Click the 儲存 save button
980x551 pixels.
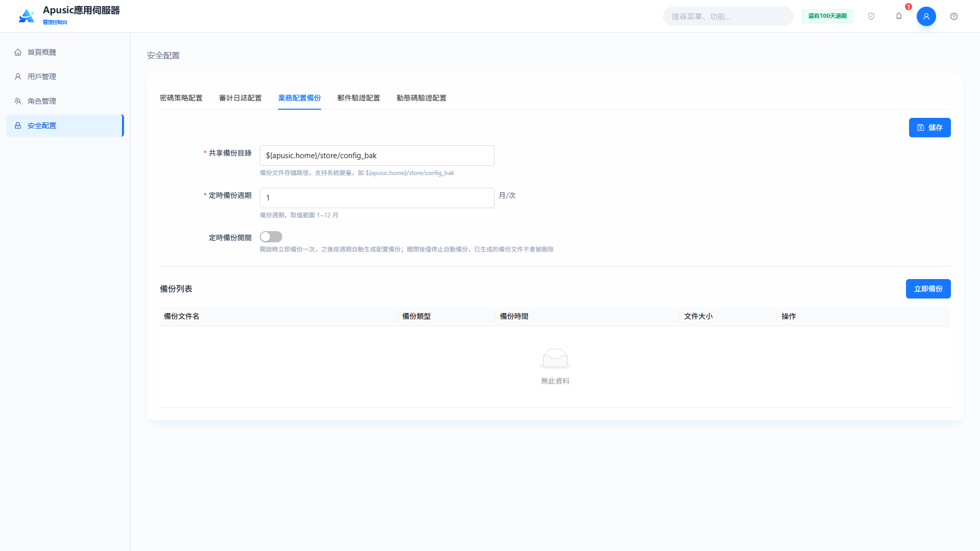[929, 128]
